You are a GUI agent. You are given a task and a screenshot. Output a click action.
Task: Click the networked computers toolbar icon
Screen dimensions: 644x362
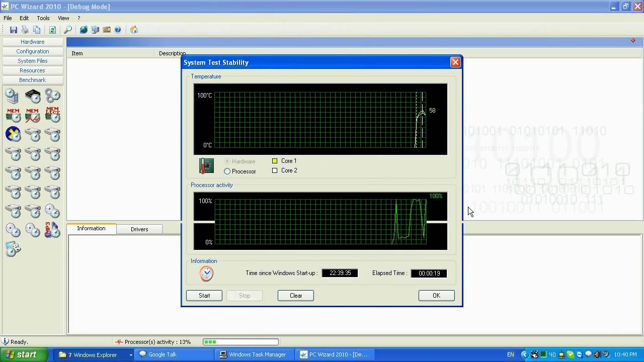[x=95, y=30]
